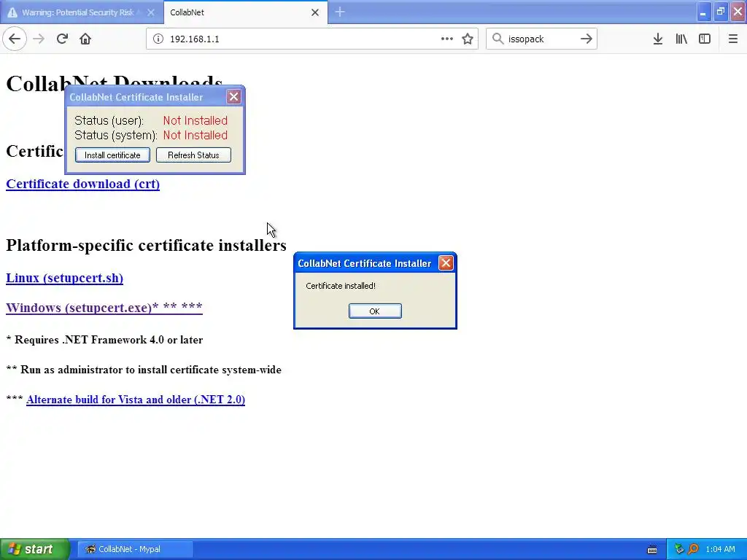Restore down the browser window
Viewport: 747px width, 560px height.
coord(721,12)
